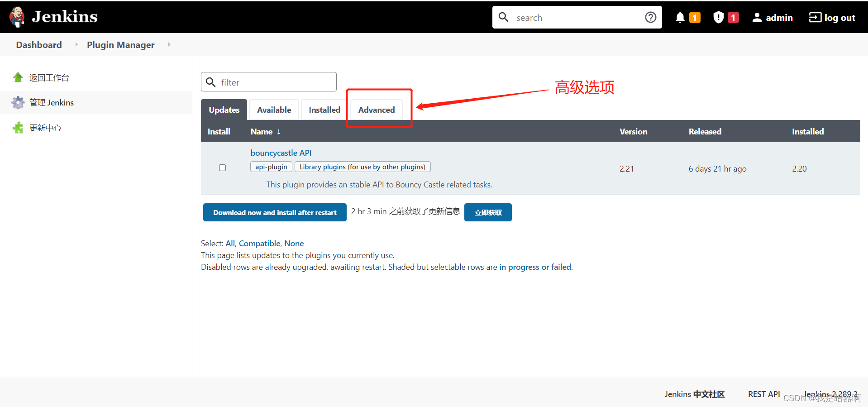Open the 更新中心 sidebar link

[x=45, y=128]
